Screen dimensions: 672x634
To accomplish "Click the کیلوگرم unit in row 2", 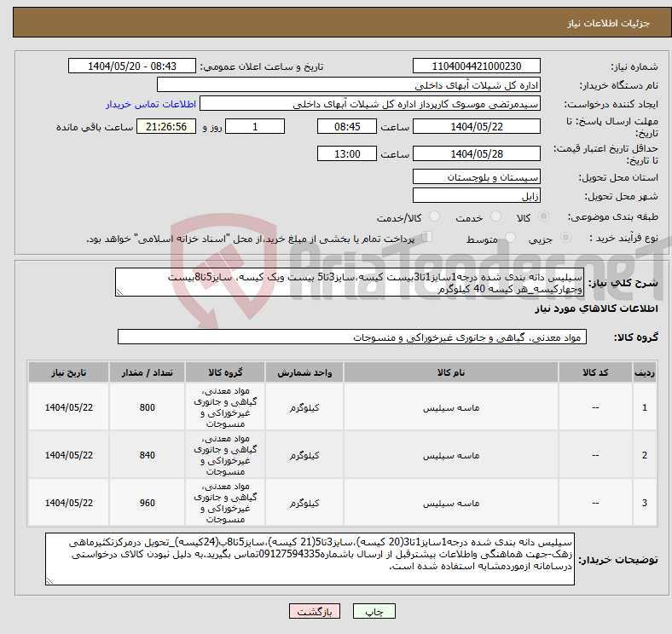I will [x=304, y=455].
